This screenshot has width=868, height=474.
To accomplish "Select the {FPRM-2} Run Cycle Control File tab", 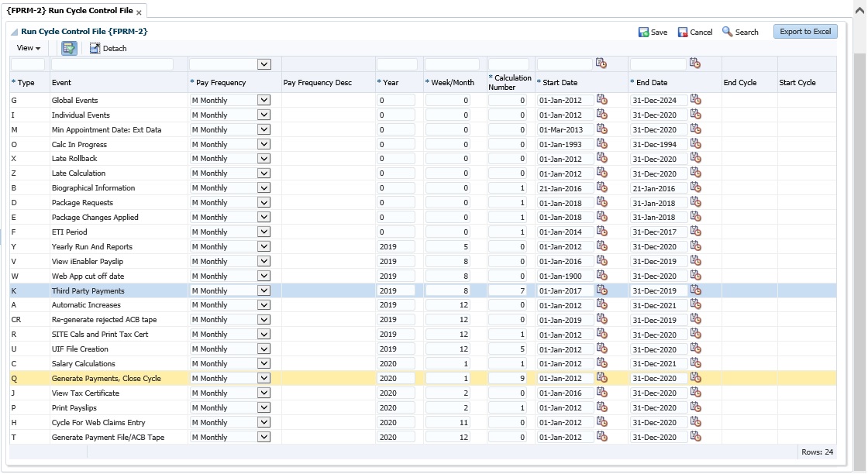I will click(x=70, y=12).
